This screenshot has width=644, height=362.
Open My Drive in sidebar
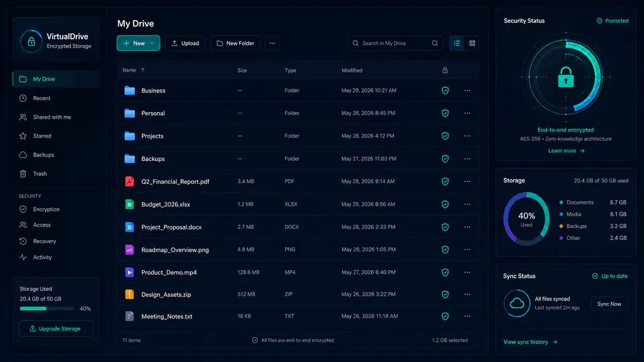(x=56, y=79)
